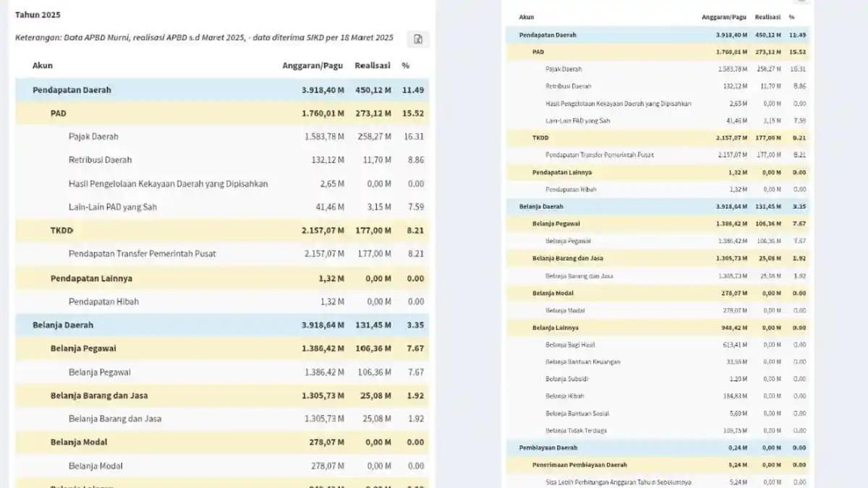The width and height of the screenshot is (868, 488).
Task: Download the table via Excel export icon
Action: coord(418,39)
